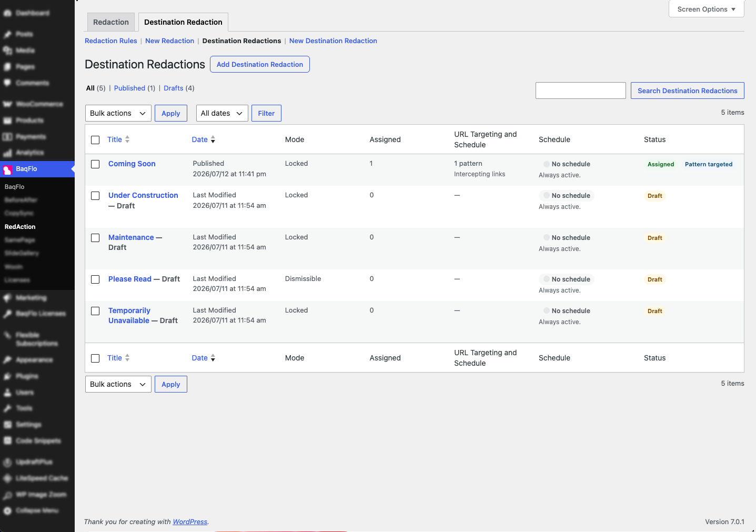Open the Flexible Subscriptions icon
The height and width of the screenshot is (532, 756).
[x=8, y=335]
